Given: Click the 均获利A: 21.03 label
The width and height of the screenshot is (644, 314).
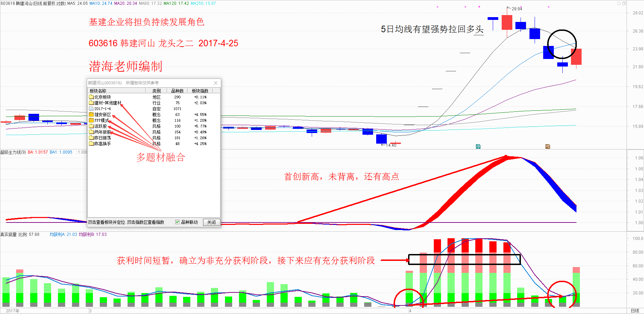Looking at the screenshot, I should (63, 234).
